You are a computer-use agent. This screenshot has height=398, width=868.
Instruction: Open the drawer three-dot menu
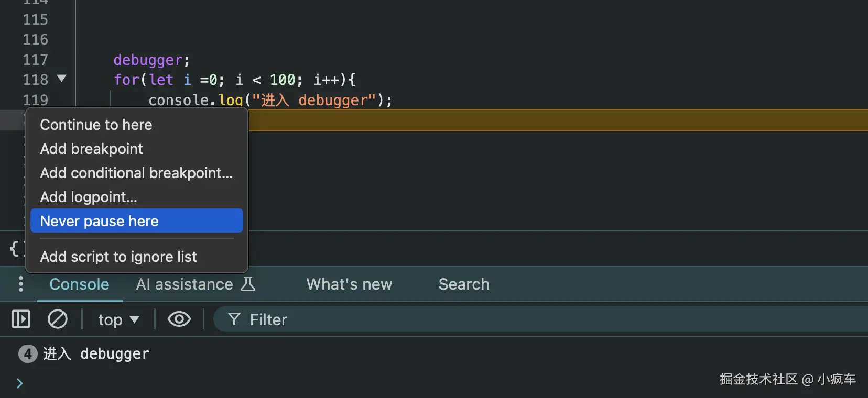coord(20,284)
